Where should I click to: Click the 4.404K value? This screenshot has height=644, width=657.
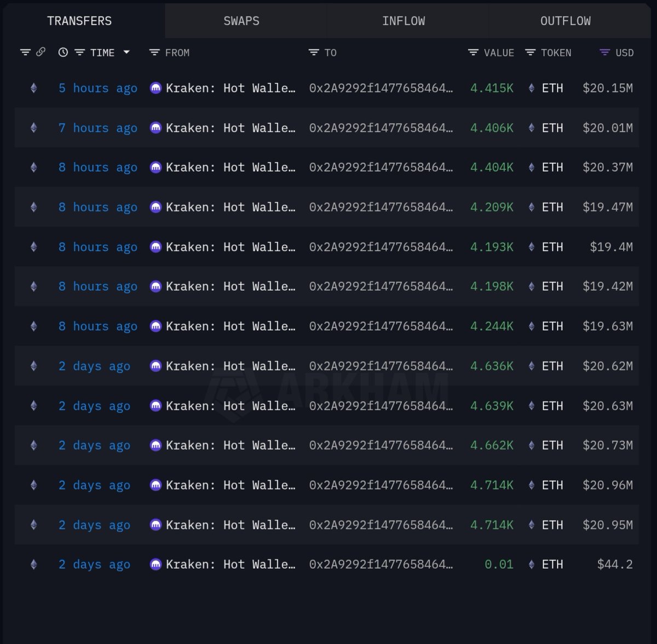[x=492, y=168]
